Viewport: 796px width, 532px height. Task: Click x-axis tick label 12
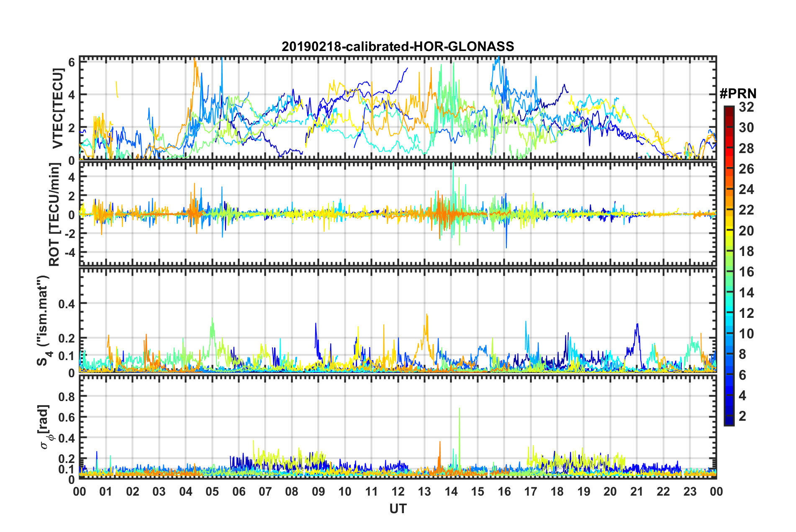[x=398, y=491]
